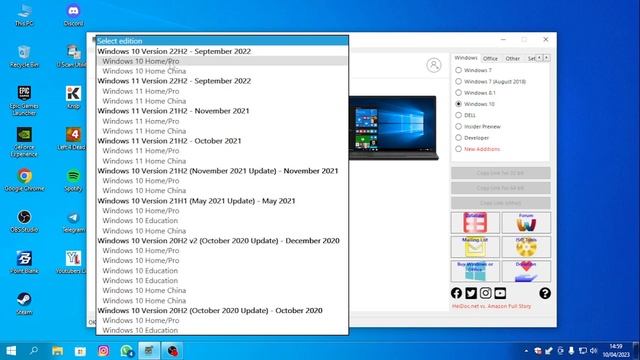Click the Mailing List icon button
Image resolution: width=640 pixels, height=360 pixels.
475,247
